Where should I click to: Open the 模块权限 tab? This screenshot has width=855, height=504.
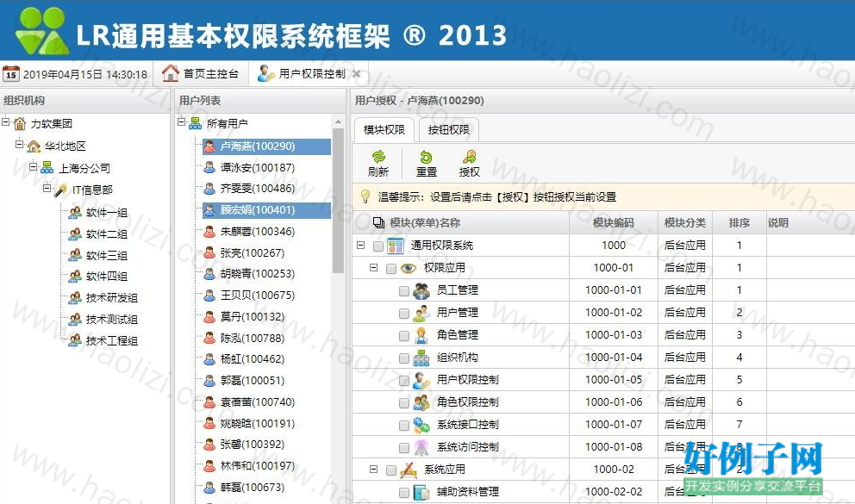tap(384, 130)
